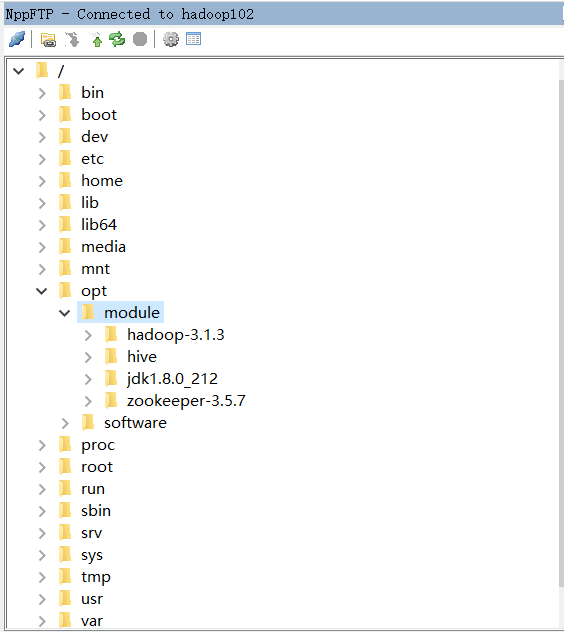
Task: Expand the lib folder arrow
Action: (x=42, y=203)
